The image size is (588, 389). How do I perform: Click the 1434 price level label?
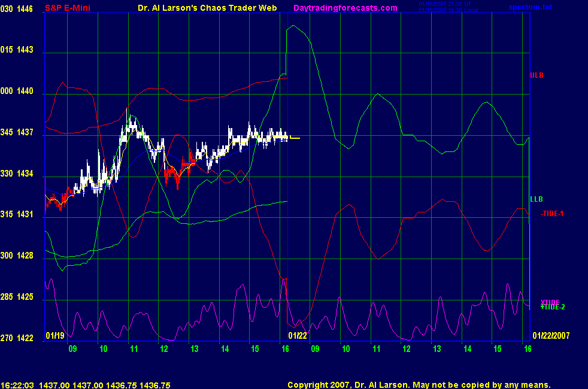tap(25, 174)
